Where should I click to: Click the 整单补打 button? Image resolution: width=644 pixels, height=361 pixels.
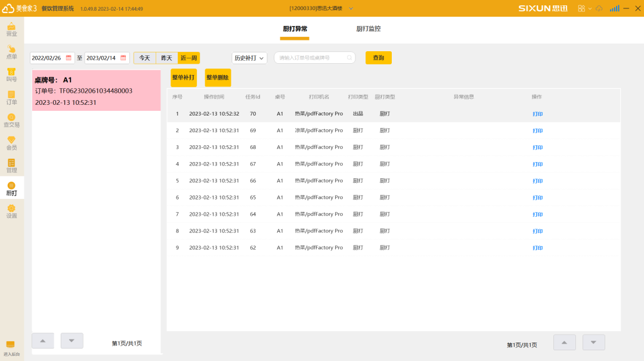(x=183, y=77)
